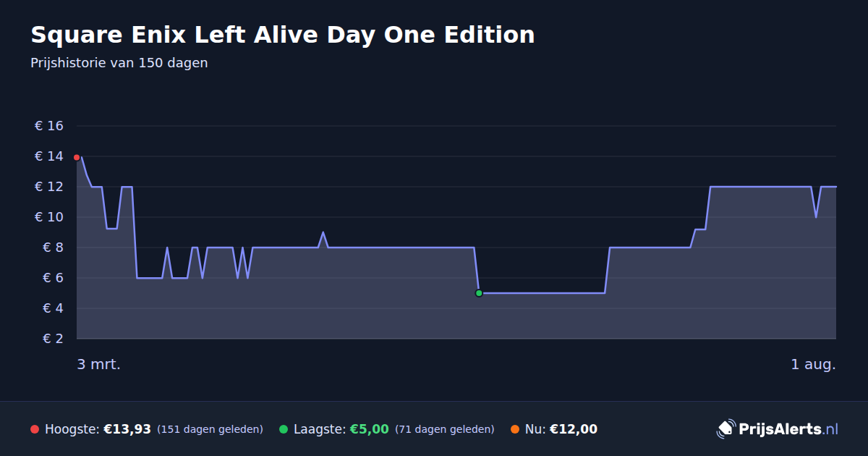Click the € 2 y-axis label
Viewport: 868px width, 456px height.
point(54,339)
